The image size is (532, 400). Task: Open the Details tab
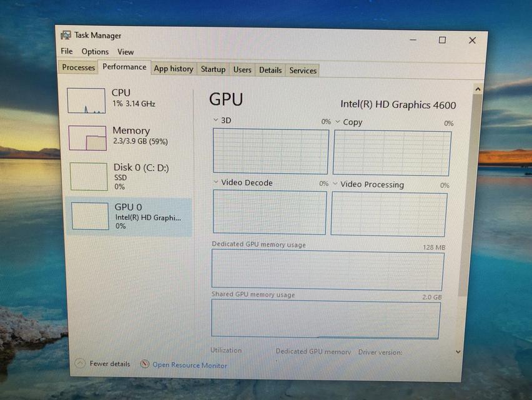pos(270,70)
